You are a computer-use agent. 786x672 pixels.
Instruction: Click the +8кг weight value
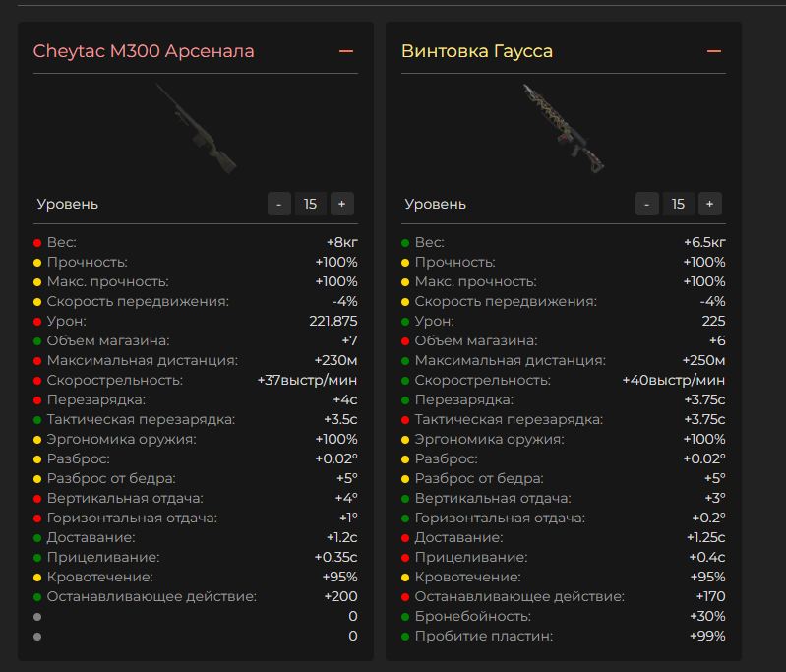[x=342, y=243]
